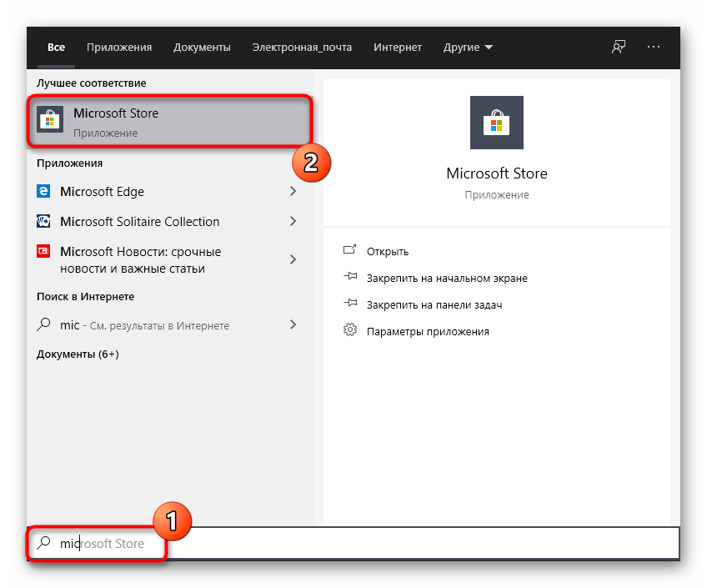Click the Microsoft Solitaire Collection icon
707x588 pixels.
pyautogui.click(x=44, y=222)
